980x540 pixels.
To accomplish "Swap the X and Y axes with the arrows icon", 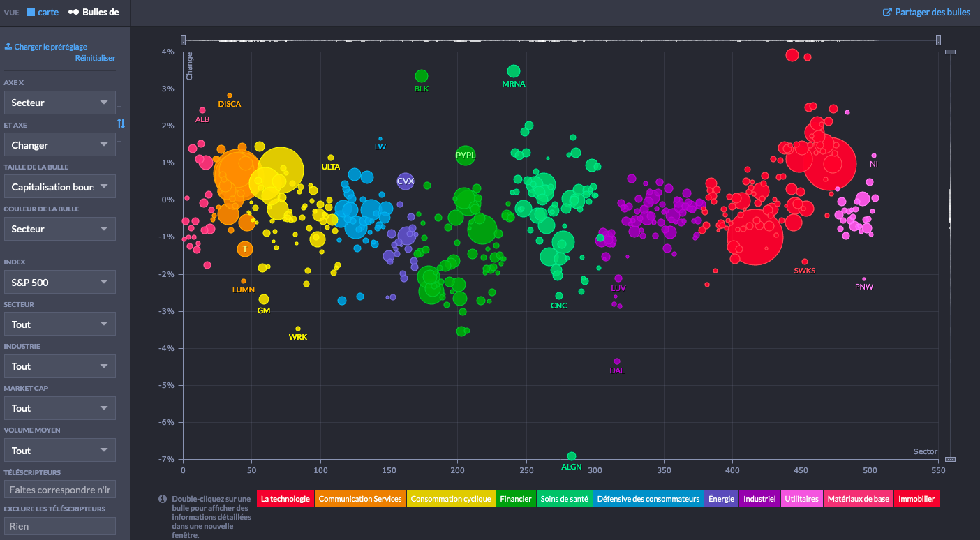I will [121, 123].
